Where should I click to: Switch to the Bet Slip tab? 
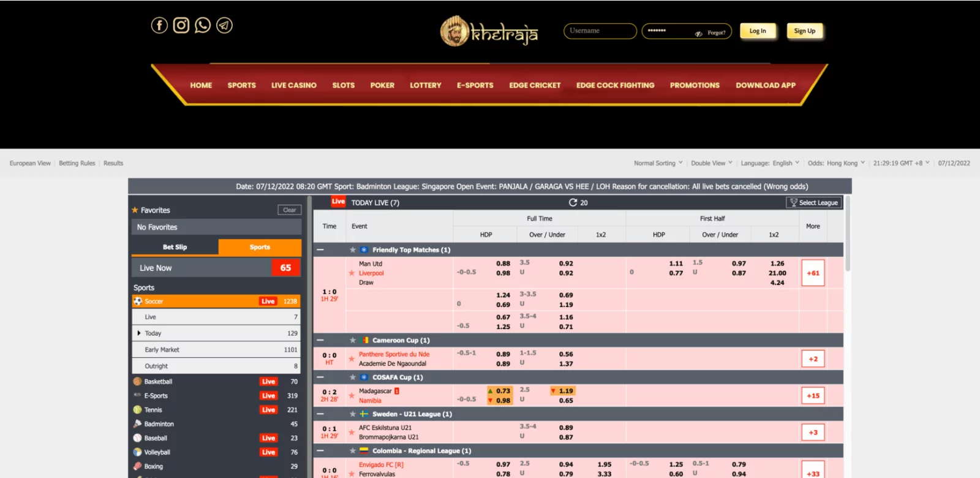point(175,247)
